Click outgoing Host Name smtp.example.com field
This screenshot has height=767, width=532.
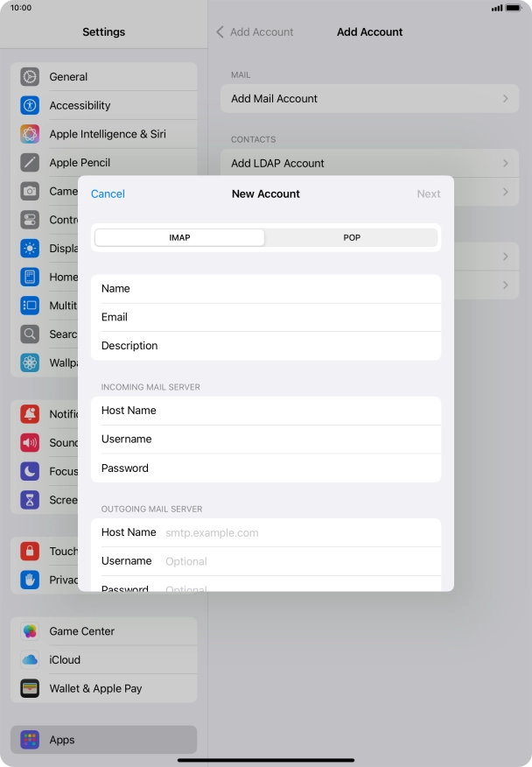297,532
